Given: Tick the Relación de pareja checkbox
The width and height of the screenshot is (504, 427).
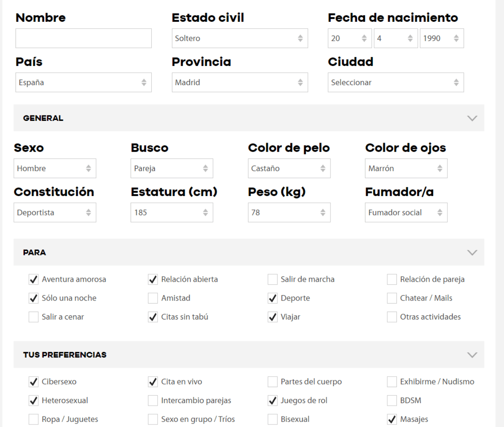Looking at the screenshot, I should pos(392,279).
